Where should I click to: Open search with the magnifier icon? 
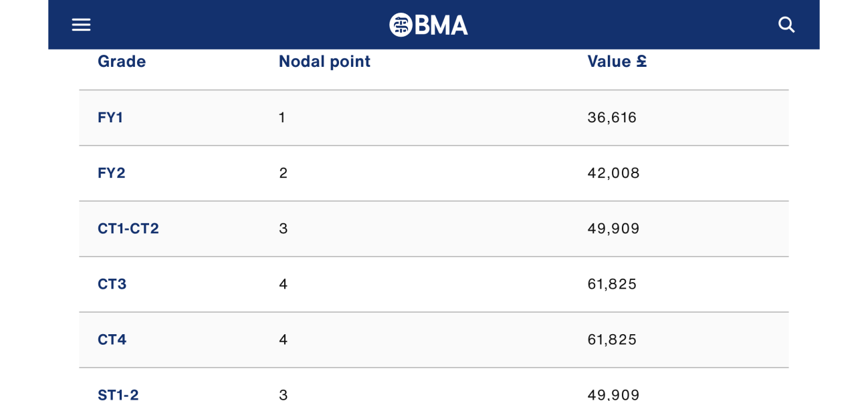pos(786,25)
